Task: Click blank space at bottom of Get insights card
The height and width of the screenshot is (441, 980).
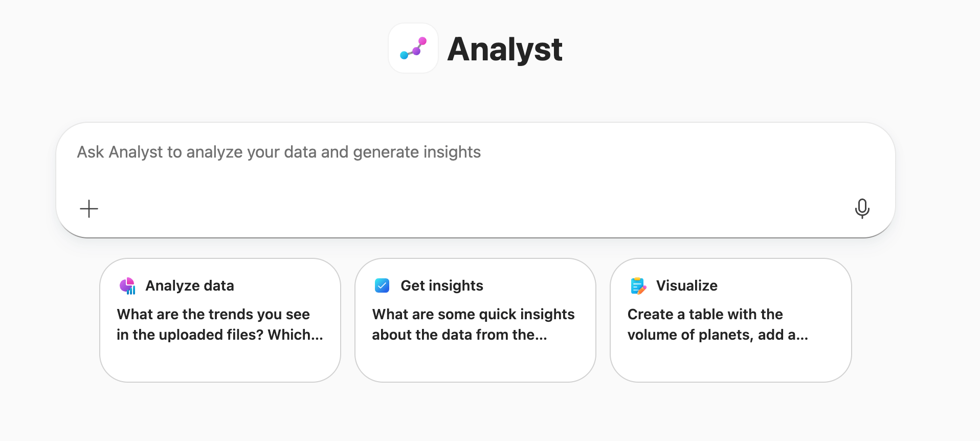Action: (475, 364)
